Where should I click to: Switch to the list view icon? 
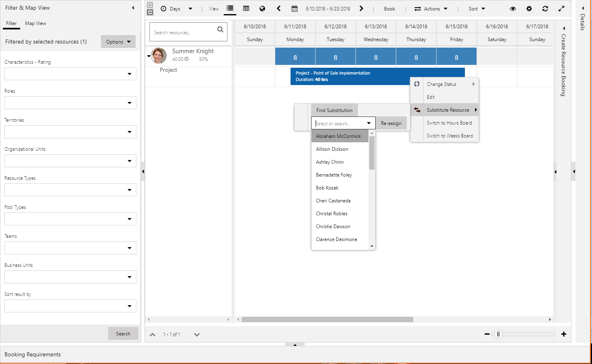point(230,8)
